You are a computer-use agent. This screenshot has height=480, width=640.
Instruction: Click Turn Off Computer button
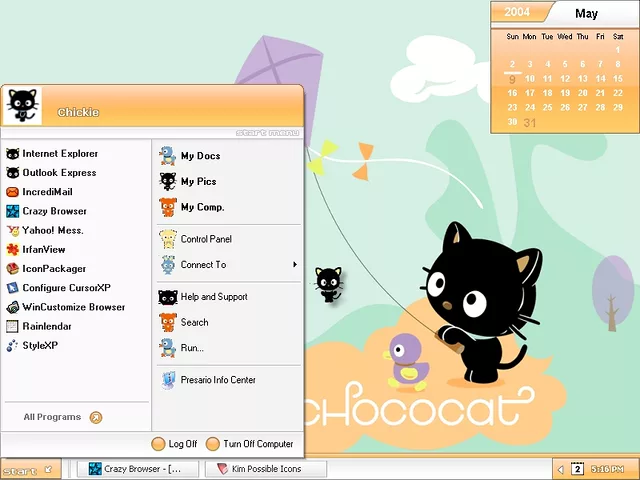pyautogui.click(x=249, y=444)
